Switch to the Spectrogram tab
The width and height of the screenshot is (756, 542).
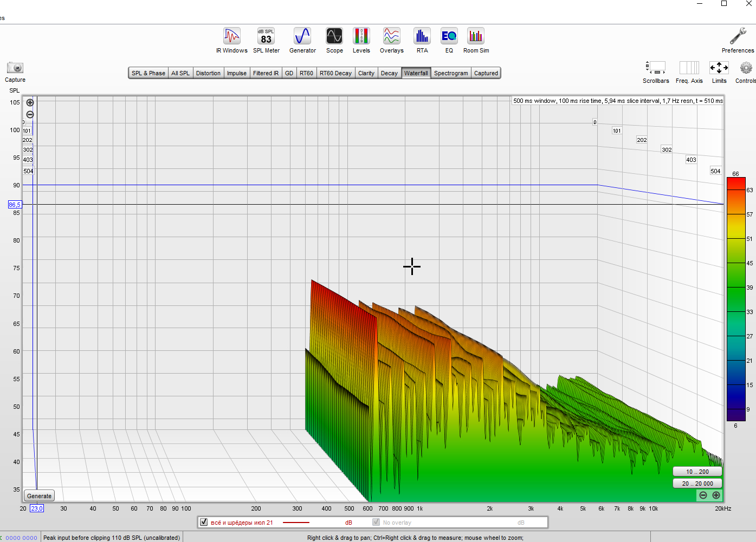click(450, 73)
